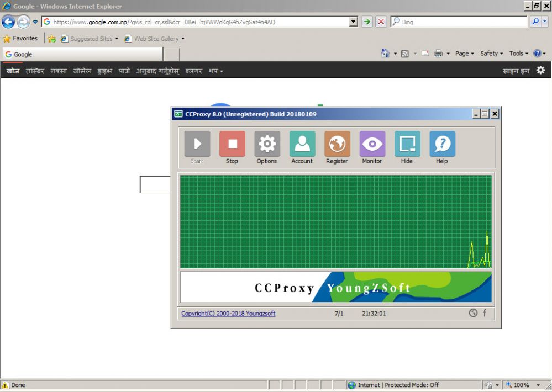Click the Read Mail envelope icon

click(425, 54)
